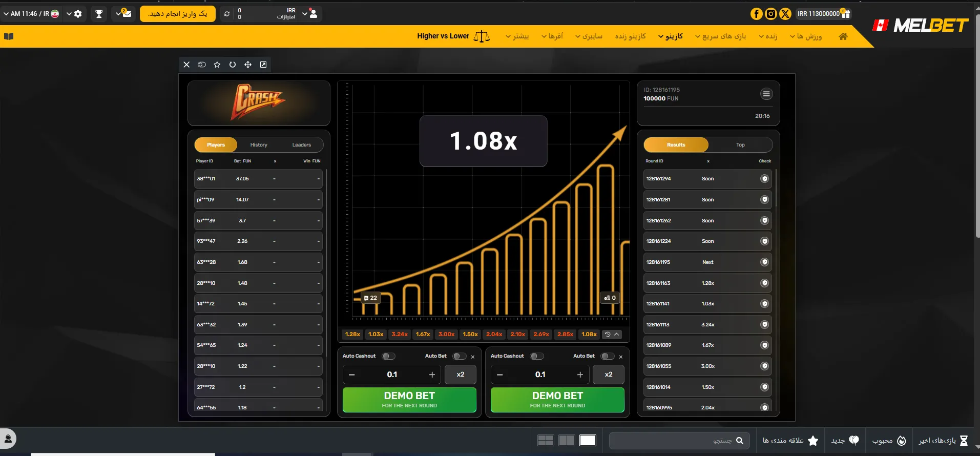
Task: Click the left DEMO BET button
Action: pos(409,400)
